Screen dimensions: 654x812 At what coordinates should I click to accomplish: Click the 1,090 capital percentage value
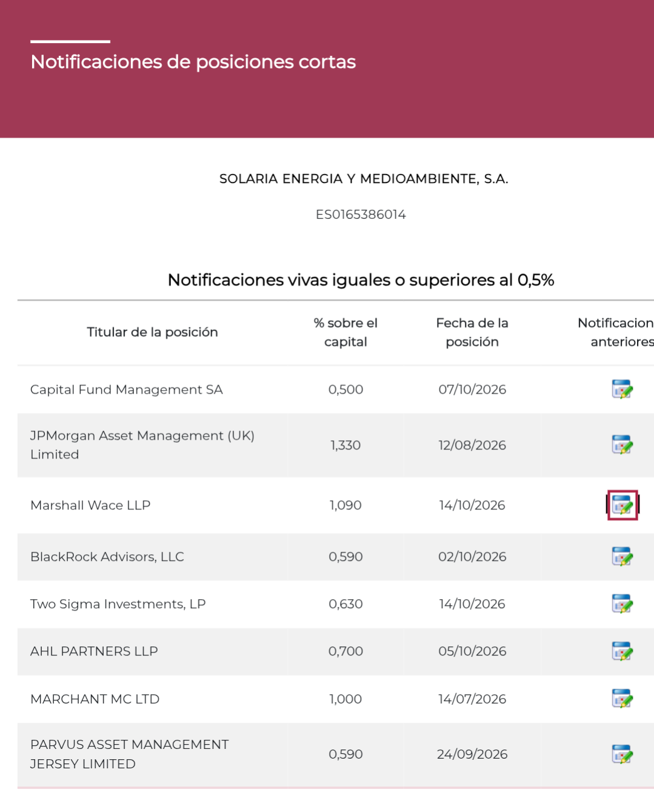point(345,505)
